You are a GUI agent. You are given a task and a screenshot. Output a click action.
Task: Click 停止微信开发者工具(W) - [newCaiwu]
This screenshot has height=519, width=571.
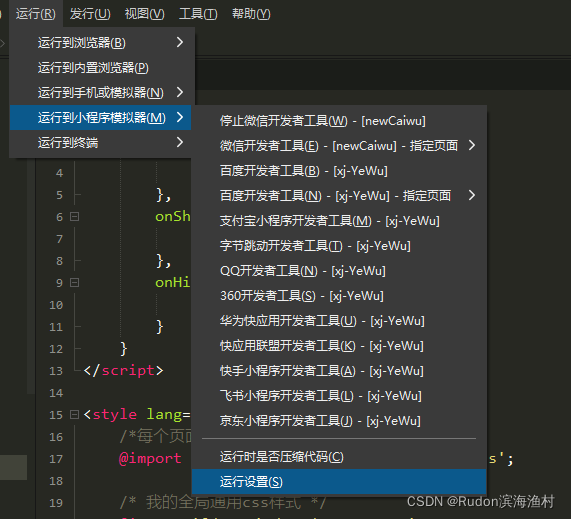pyautogui.click(x=339, y=121)
